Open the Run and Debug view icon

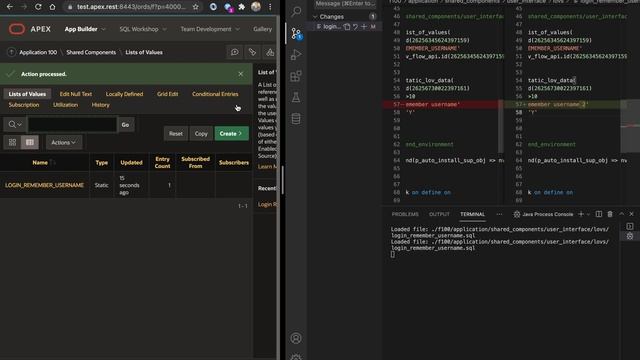click(296, 55)
